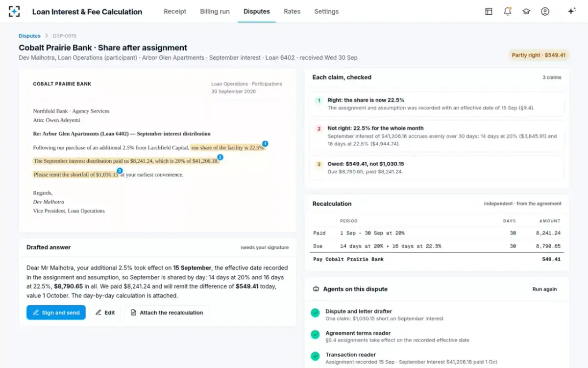Click the 'needs your signature' label
This screenshot has height=368, width=588.
[x=265, y=248]
